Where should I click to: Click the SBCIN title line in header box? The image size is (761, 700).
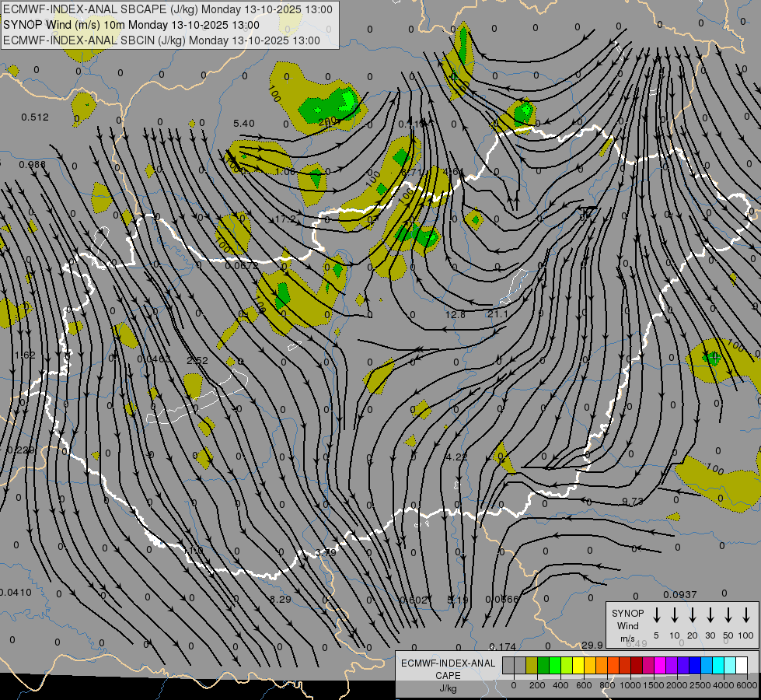click(162, 40)
